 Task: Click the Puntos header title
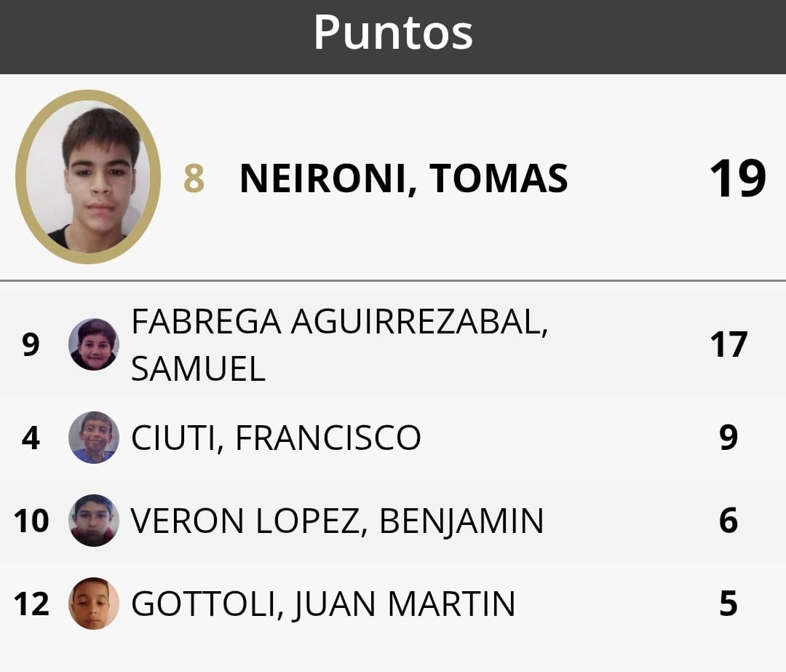pyautogui.click(x=393, y=32)
